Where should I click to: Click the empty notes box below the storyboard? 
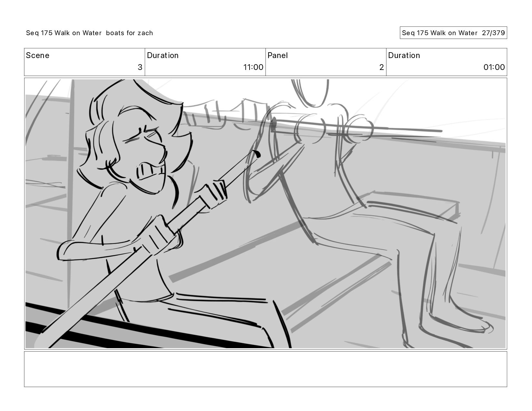coord(265,369)
